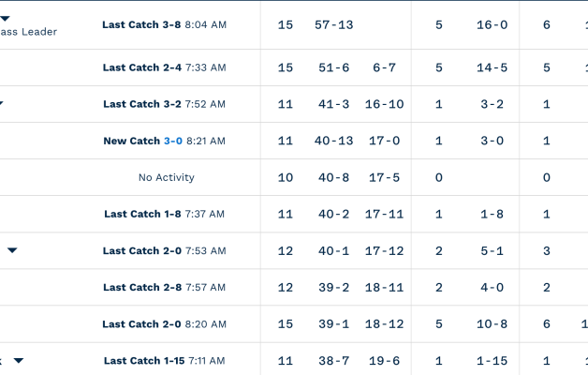Select the 19-6 deficit value
Screen dimensions: 588x375
tap(384, 361)
